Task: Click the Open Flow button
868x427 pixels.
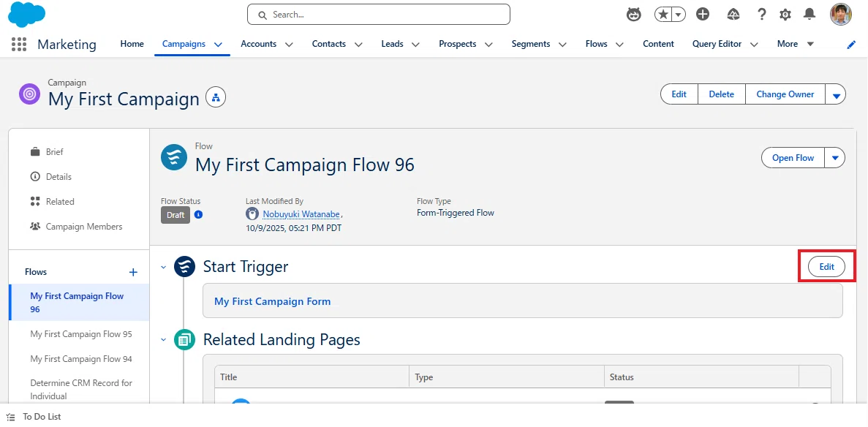Action: [x=793, y=158]
